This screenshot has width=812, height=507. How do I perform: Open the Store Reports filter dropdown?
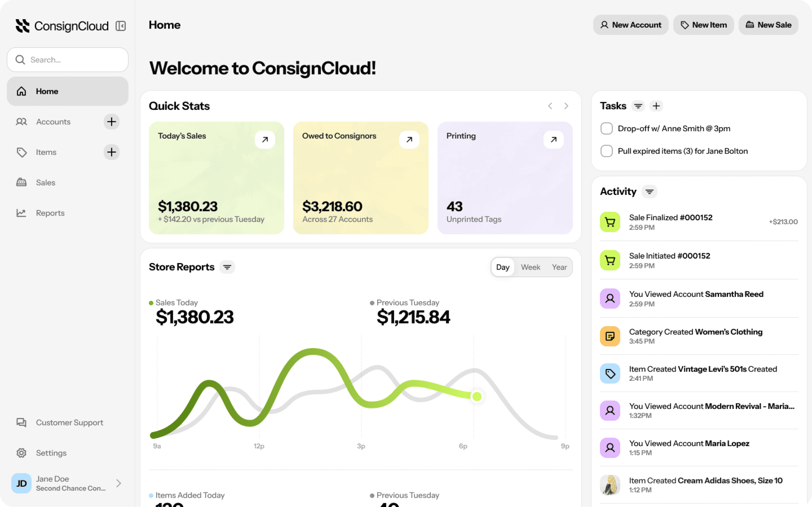(227, 267)
